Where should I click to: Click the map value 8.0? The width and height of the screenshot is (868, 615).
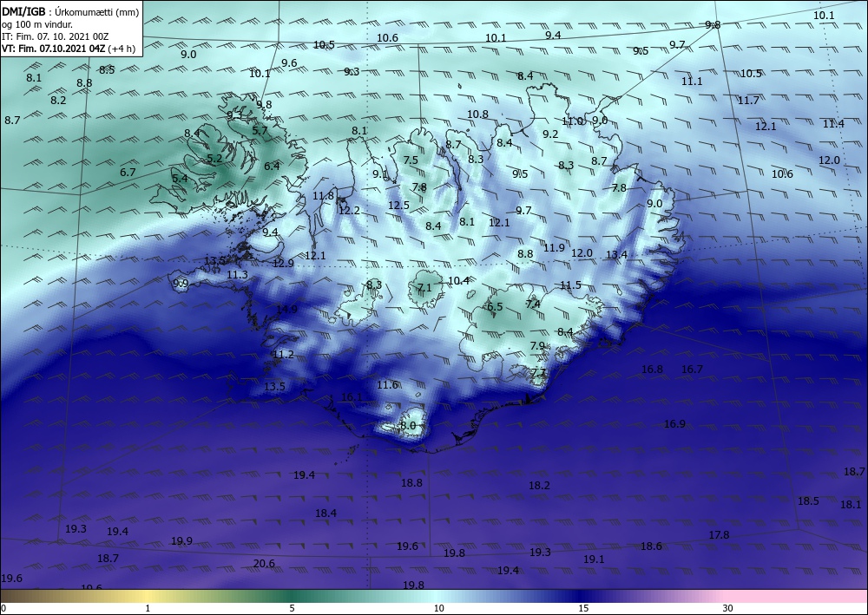tap(407, 426)
